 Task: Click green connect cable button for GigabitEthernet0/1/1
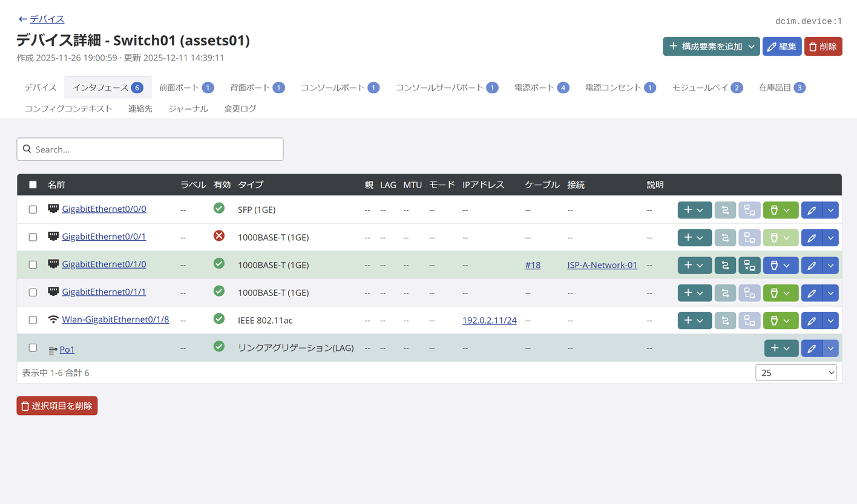click(x=780, y=293)
